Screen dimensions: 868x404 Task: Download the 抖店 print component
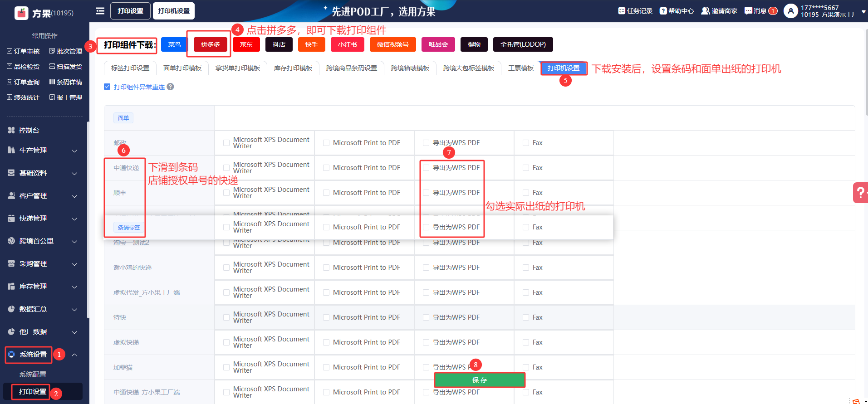pos(279,44)
